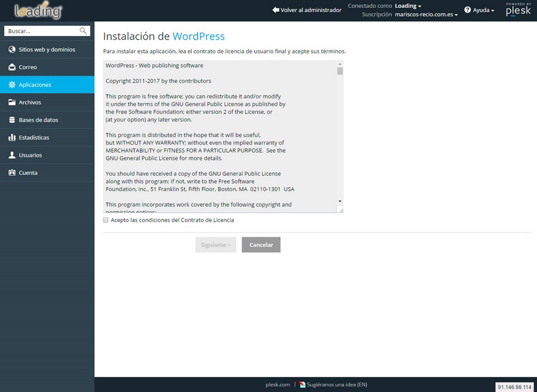Click the Loading logo in header
Viewport: 537px width, 392px height.
pos(38,10)
